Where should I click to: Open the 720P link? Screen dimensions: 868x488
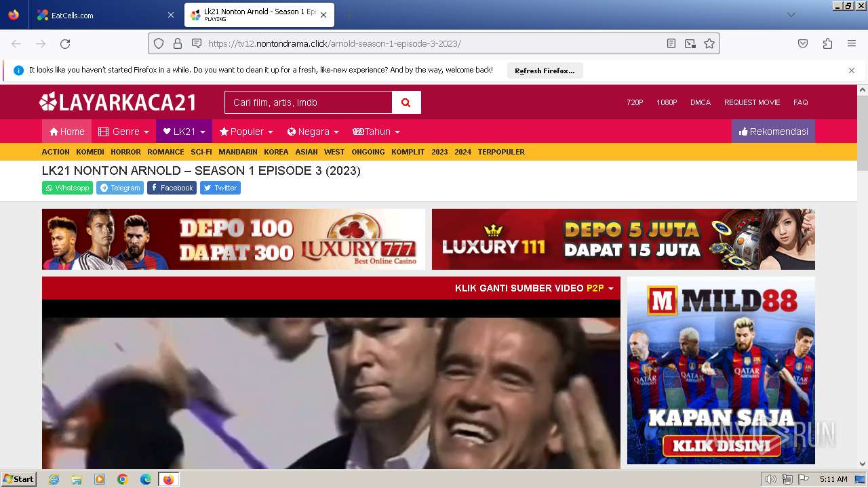coord(635,102)
